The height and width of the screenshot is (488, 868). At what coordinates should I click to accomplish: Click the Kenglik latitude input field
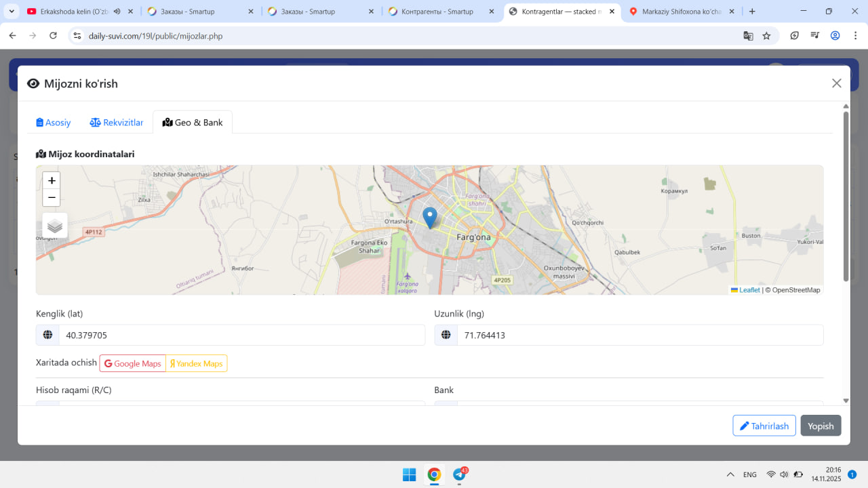pos(241,335)
